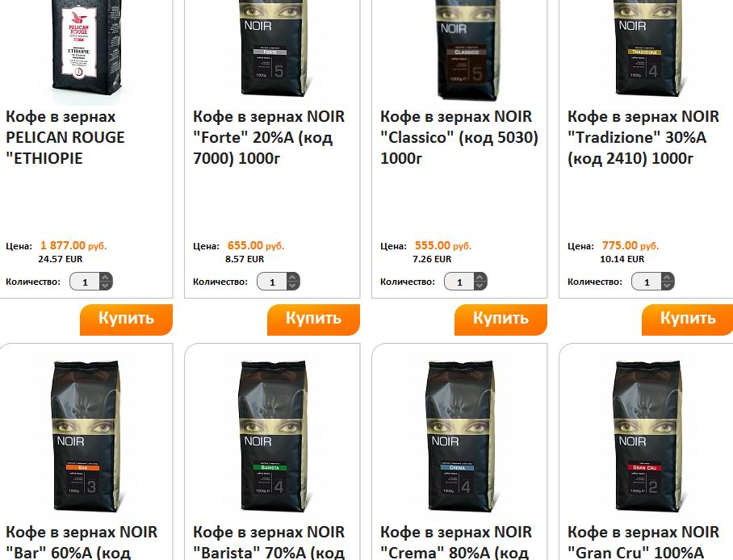Decrease quantity for NOIR Tradizione coffee
This screenshot has height=560, width=733.
tap(668, 286)
